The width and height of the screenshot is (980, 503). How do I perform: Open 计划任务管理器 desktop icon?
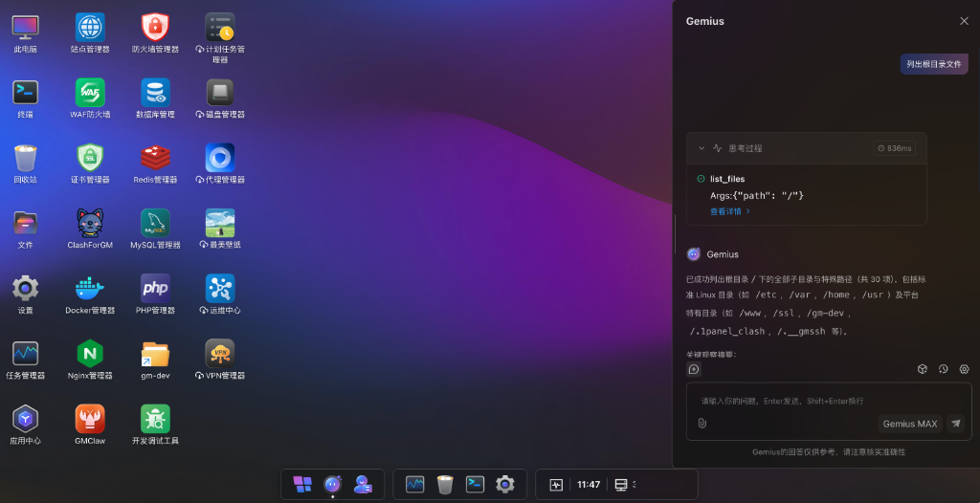coord(220,28)
